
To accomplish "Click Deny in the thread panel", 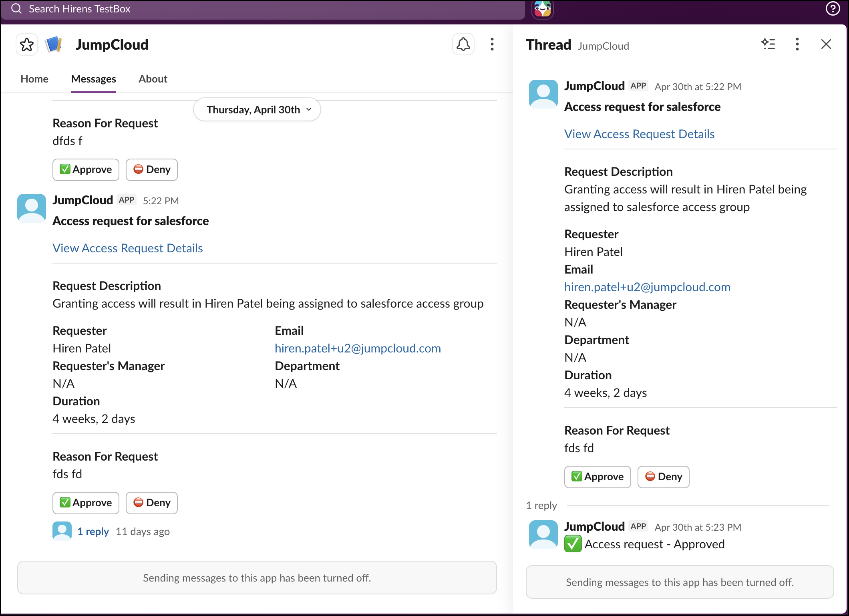I will click(664, 477).
